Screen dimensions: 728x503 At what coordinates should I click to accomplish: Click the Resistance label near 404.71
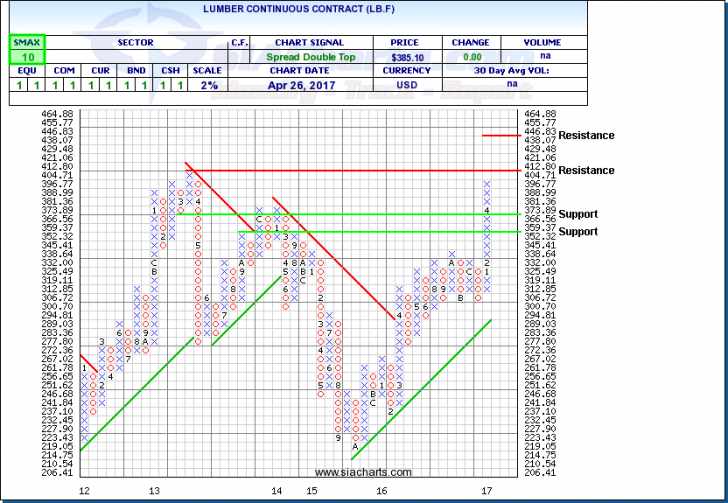click(x=587, y=170)
